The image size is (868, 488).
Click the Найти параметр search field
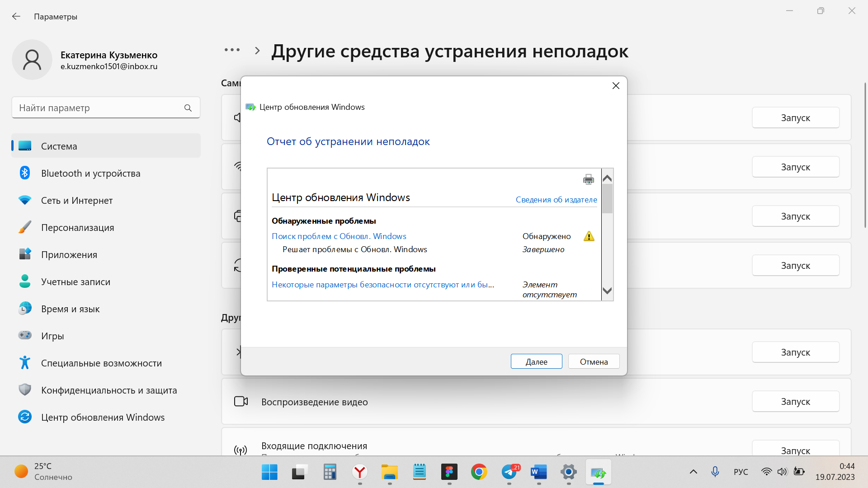tap(97, 108)
